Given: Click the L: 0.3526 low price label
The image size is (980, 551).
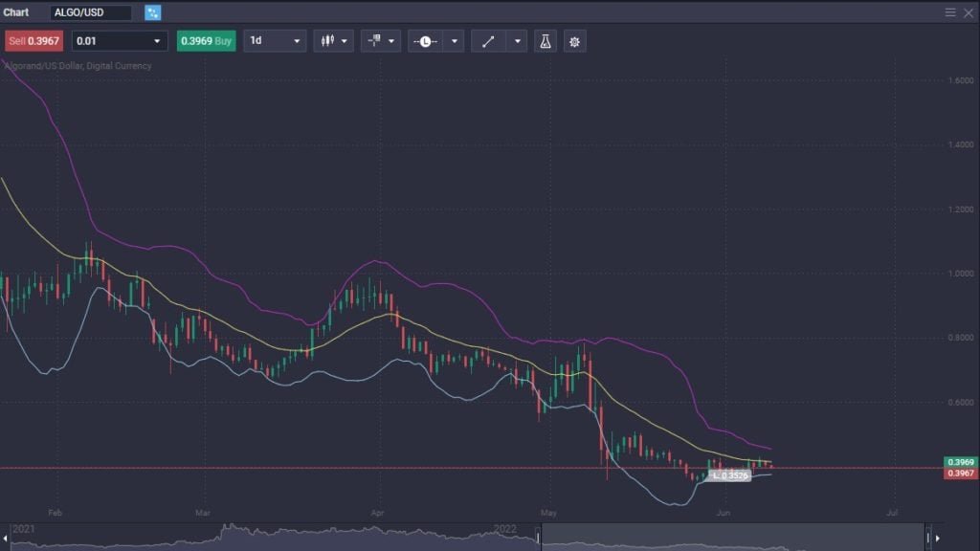Looking at the screenshot, I should (730, 475).
